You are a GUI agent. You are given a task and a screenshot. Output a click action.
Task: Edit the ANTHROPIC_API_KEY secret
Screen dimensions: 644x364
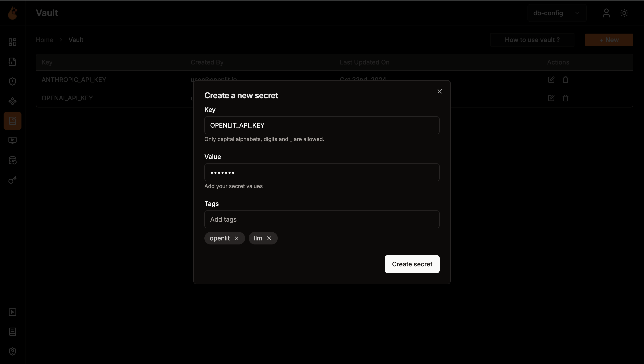(551, 80)
